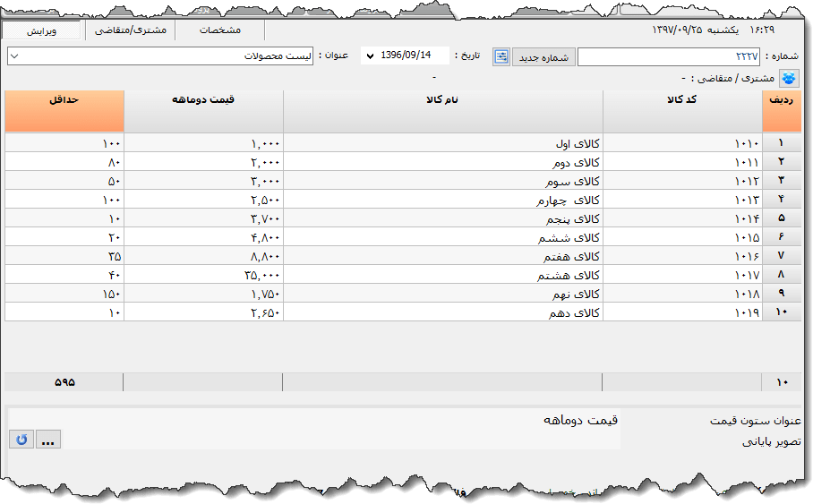Image resolution: width=813 pixels, height=504 pixels.
Task: Sort by the 'حداقل' column header
Action: coord(64,110)
